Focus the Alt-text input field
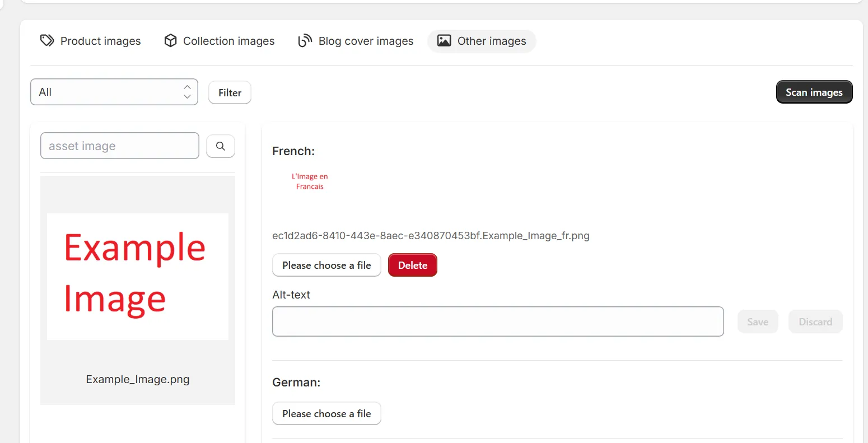The image size is (868, 443). (x=498, y=321)
